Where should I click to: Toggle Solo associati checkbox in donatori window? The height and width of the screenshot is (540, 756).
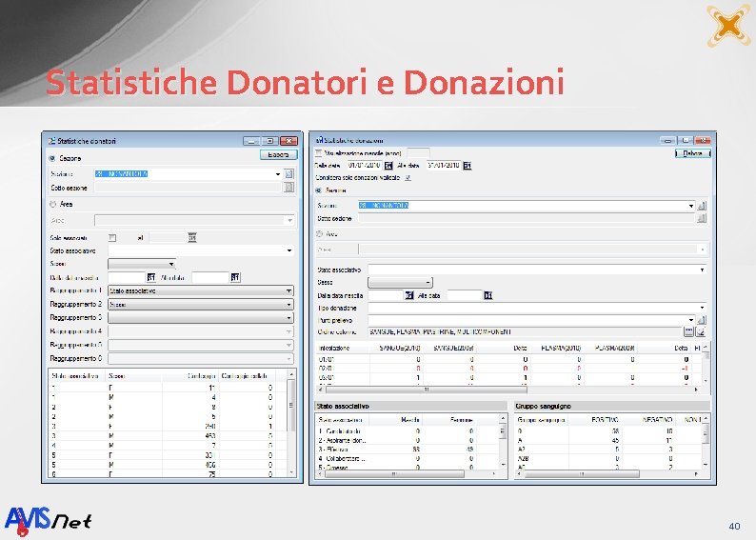pyautogui.click(x=112, y=238)
